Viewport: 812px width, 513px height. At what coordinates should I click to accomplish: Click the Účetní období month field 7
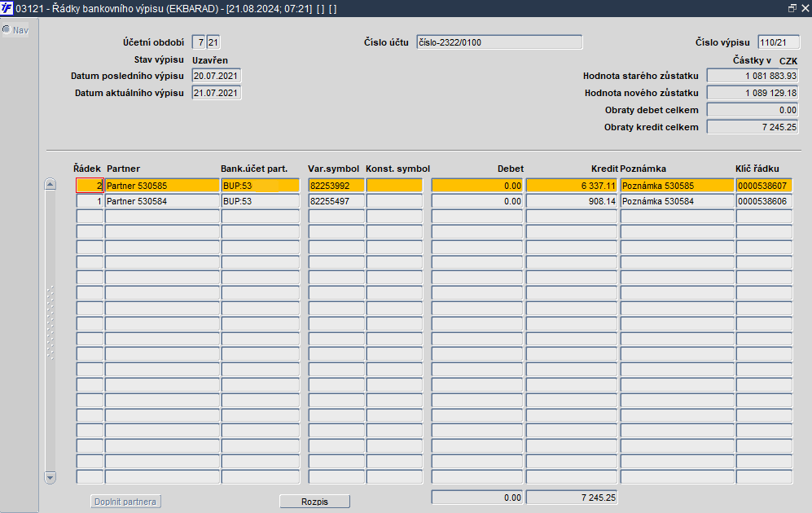(199, 42)
